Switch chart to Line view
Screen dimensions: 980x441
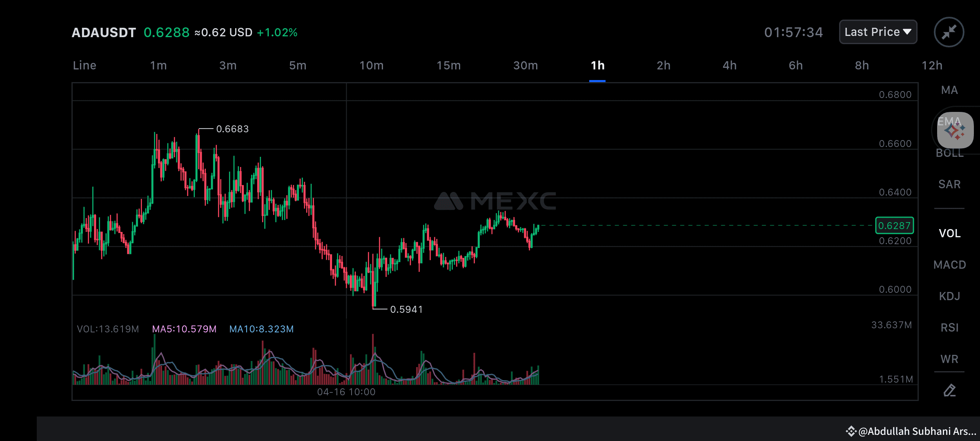pos(85,65)
